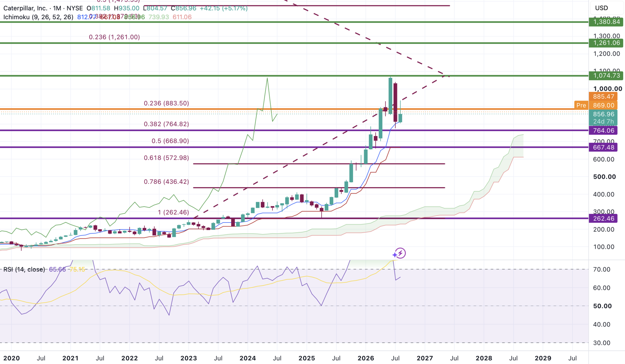Click the 2023 label on the time axis
The image size is (625, 364).
click(188, 358)
